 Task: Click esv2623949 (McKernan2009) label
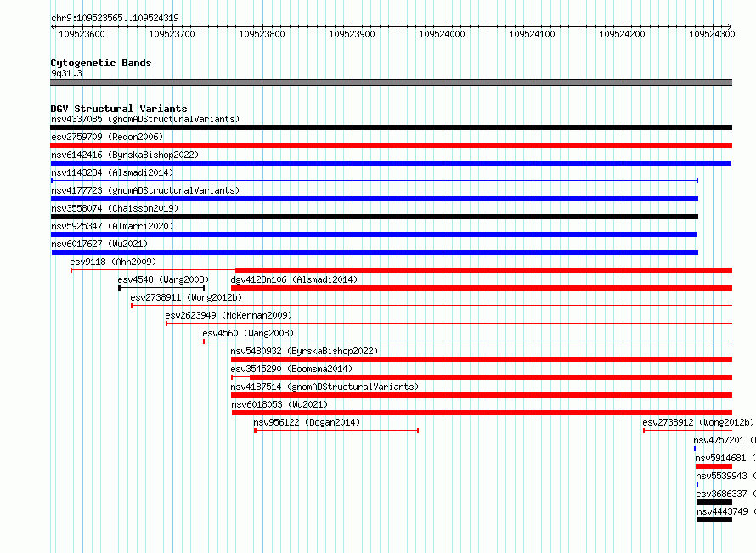tap(228, 315)
